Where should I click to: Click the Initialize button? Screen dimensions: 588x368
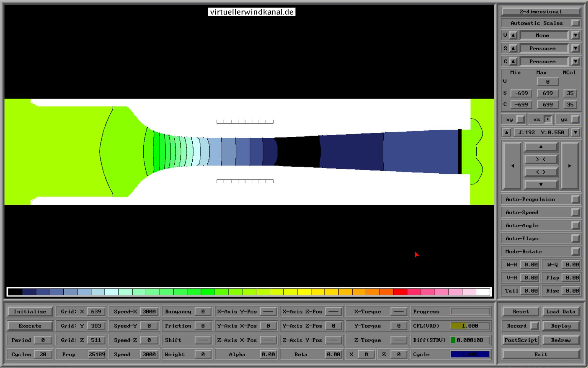point(30,312)
